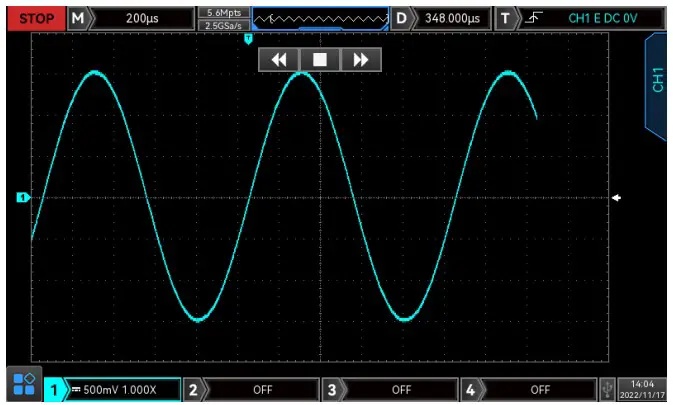Open the M horizontal timebase label
The width and height of the screenshot is (673, 405).
tap(78, 18)
